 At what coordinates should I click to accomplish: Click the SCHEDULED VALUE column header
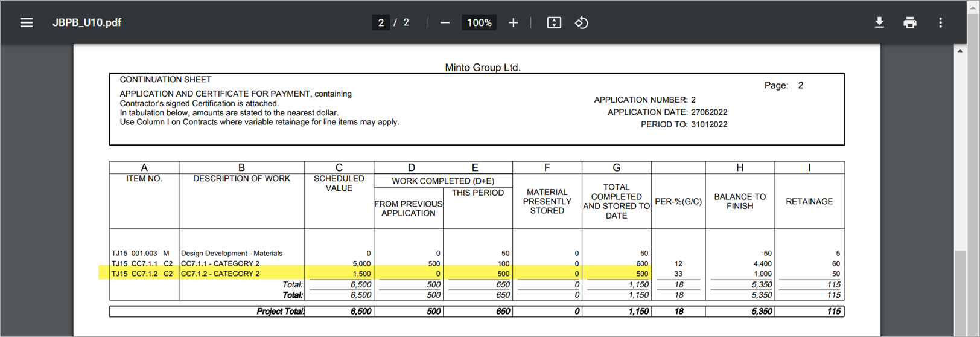point(339,183)
